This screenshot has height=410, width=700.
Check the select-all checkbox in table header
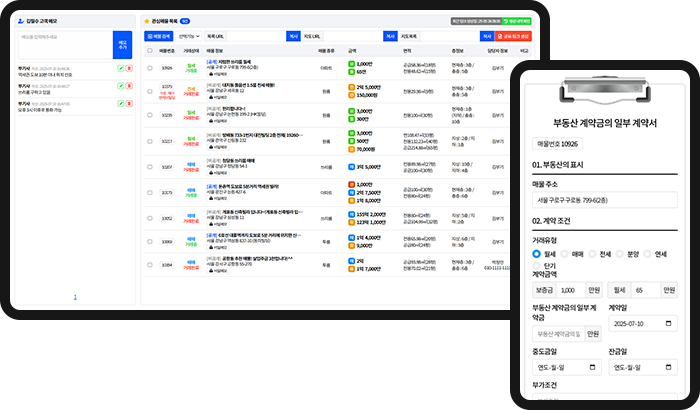click(x=150, y=49)
